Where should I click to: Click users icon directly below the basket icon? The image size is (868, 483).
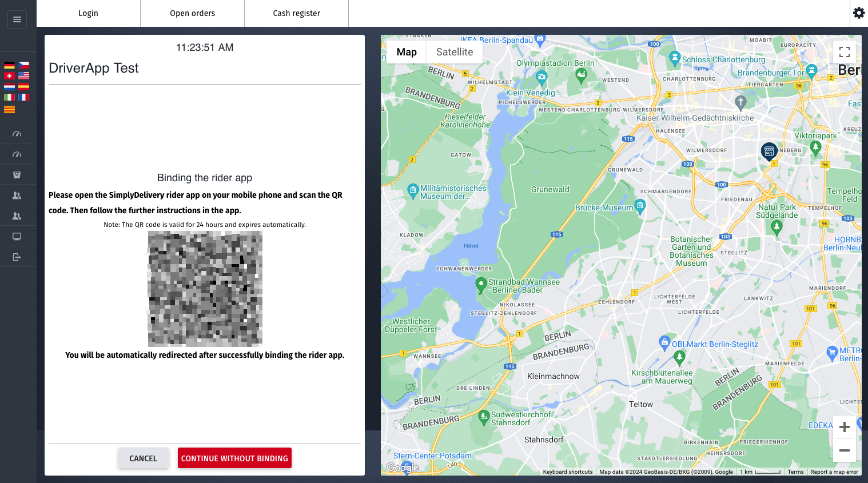(17, 195)
